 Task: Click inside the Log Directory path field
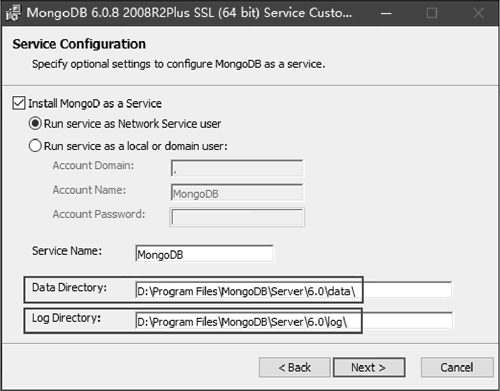(294, 321)
